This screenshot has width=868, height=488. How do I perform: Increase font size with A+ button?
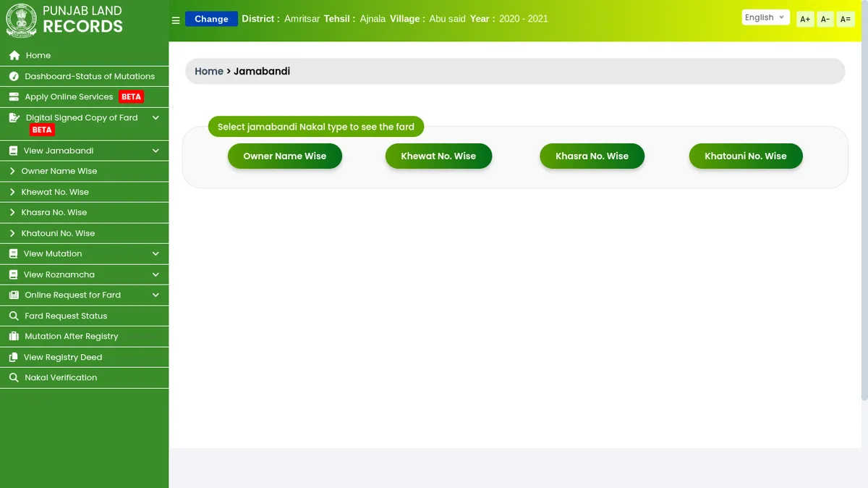click(805, 20)
